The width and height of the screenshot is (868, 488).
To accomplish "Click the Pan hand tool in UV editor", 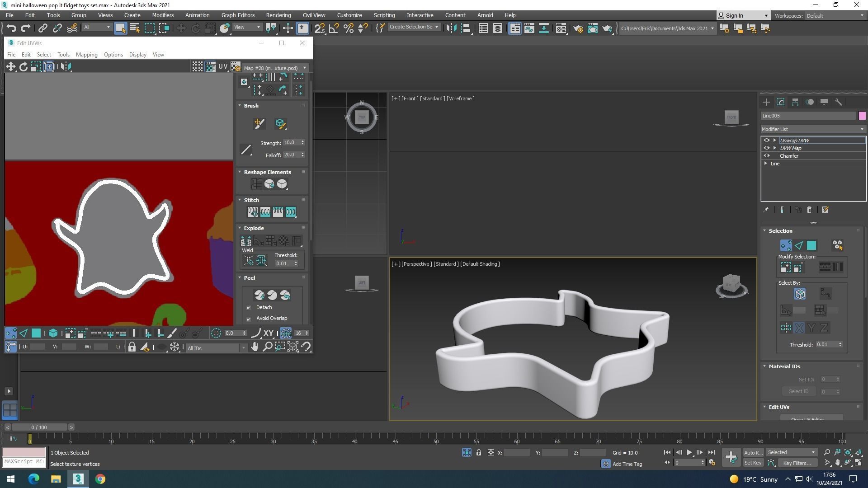I will tap(255, 347).
